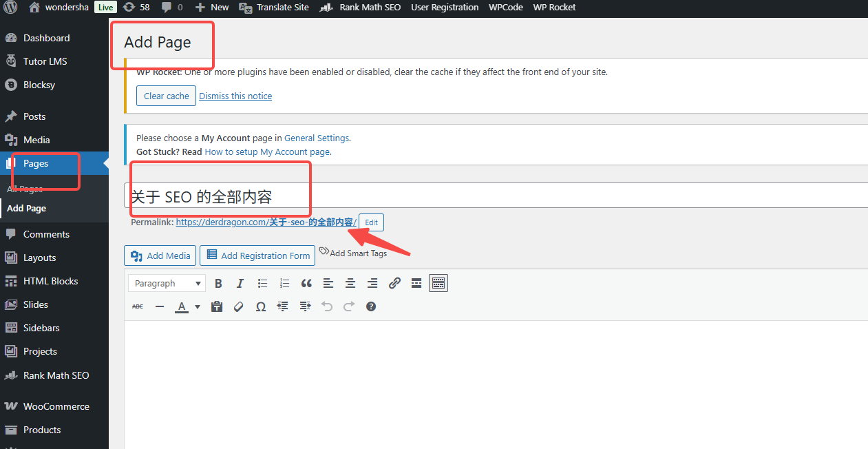Toggle paste as text mode
This screenshot has height=449, width=868.
(x=217, y=306)
